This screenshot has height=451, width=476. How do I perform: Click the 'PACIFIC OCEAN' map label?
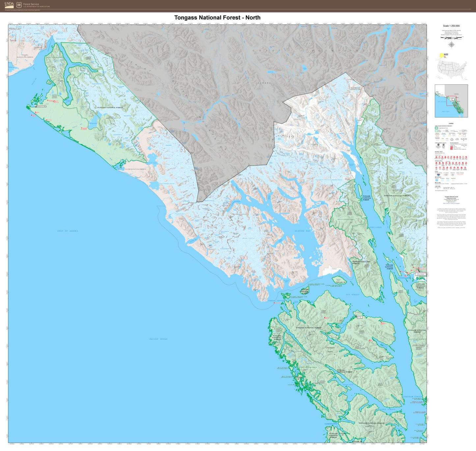158,339
